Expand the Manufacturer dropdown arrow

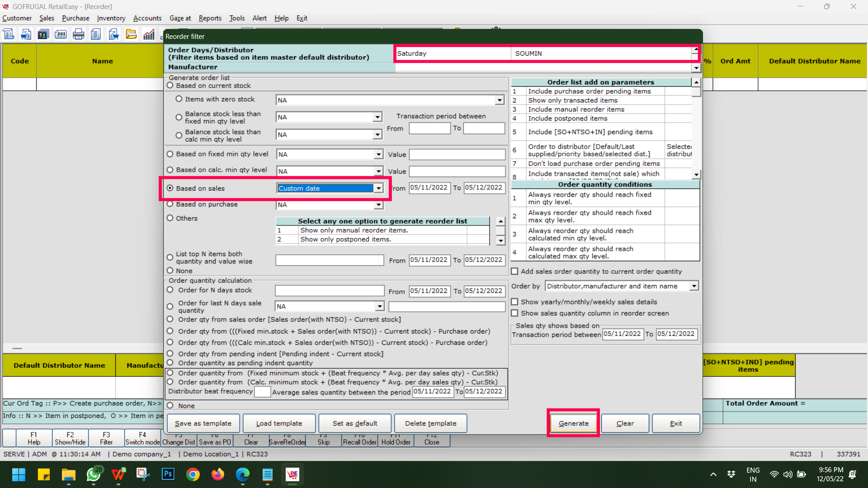pos(696,68)
